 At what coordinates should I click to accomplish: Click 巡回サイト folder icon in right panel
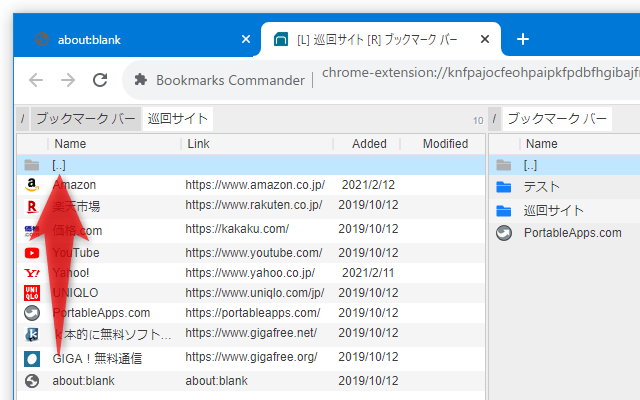504,211
